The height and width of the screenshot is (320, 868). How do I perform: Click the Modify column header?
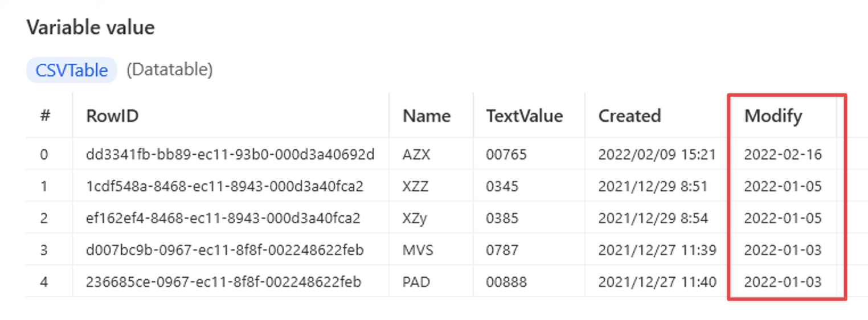click(773, 116)
